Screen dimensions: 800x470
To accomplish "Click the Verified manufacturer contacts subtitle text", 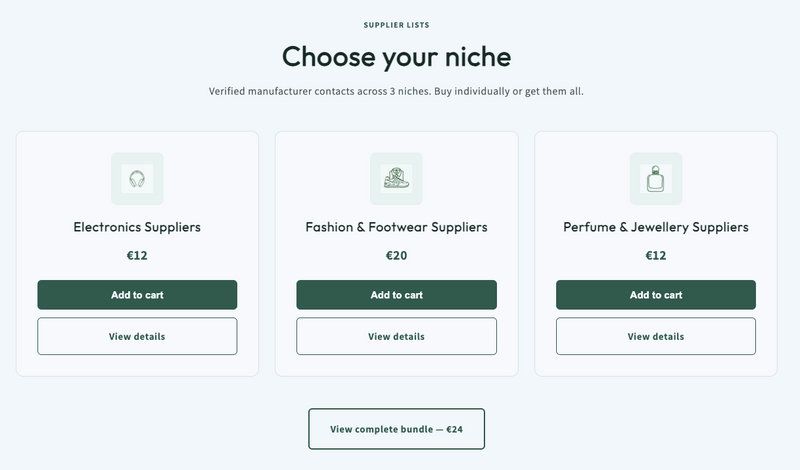I will pos(396,91).
